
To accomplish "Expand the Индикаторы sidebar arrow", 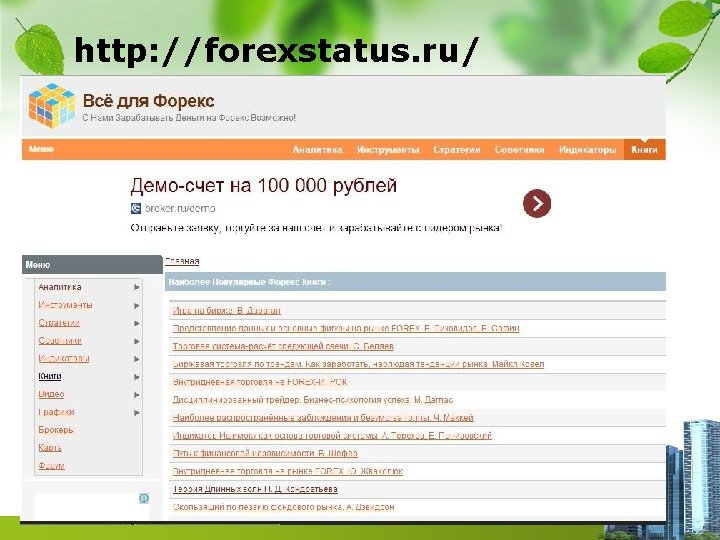I will click(x=136, y=359).
